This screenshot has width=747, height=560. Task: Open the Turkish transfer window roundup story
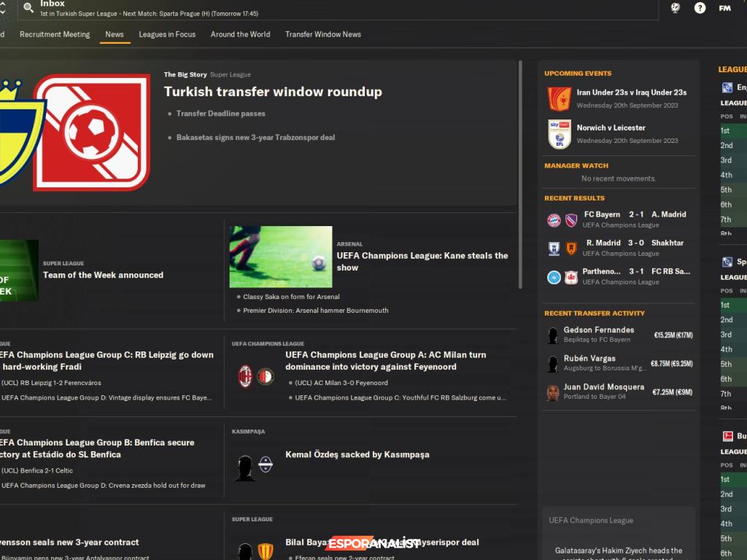tap(273, 92)
